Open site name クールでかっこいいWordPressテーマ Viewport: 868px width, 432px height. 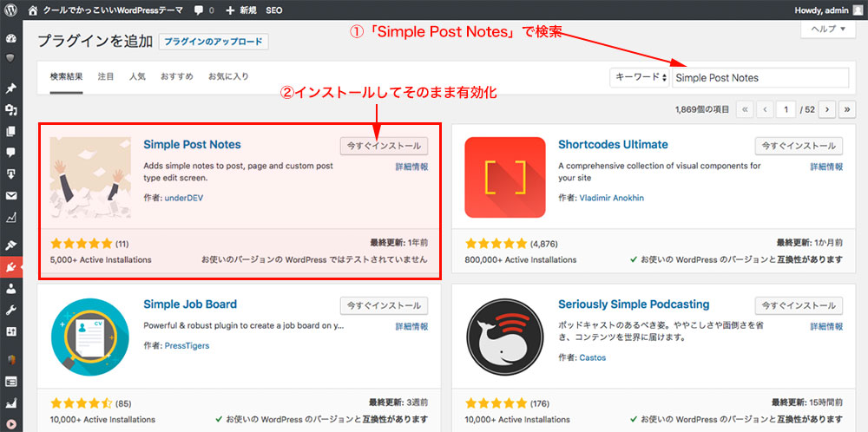click(x=115, y=10)
